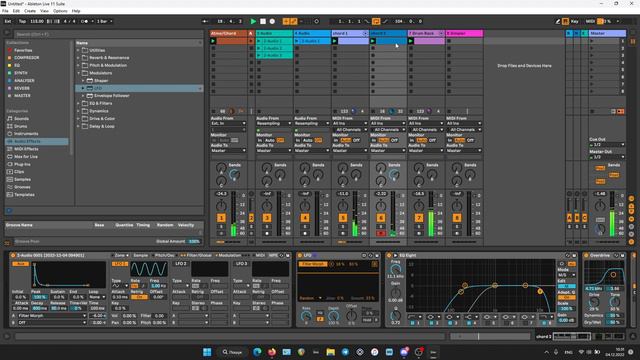Select the Shaper device in browser
This screenshot has width=640, height=360.
point(101,81)
